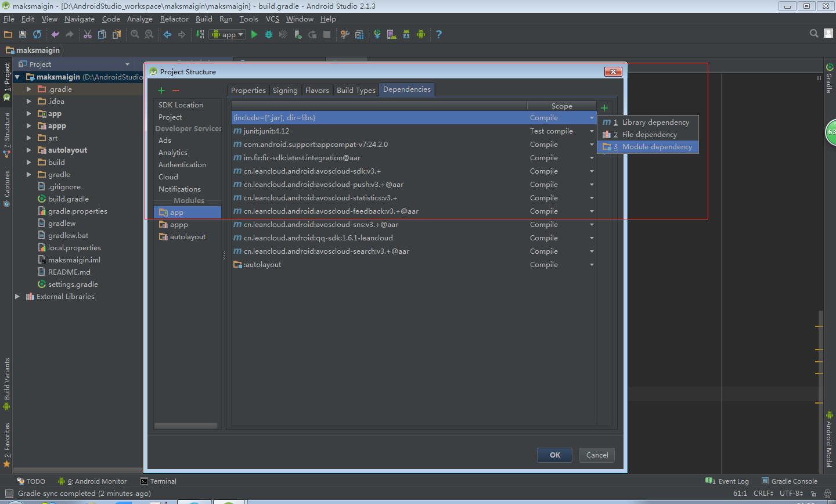Screen dimensions: 836x504
Task: Switch to the Signing tab
Action: (x=285, y=90)
